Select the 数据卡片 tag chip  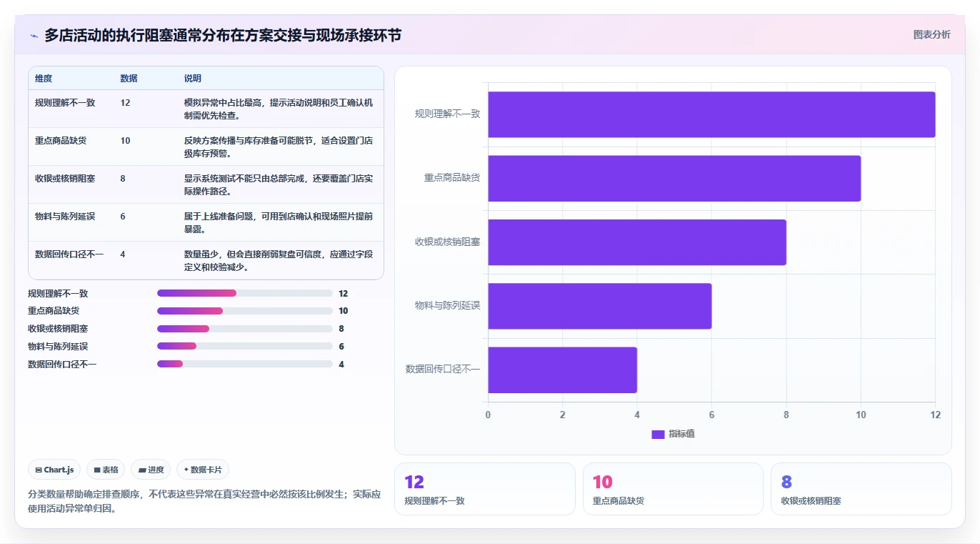(x=203, y=470)
